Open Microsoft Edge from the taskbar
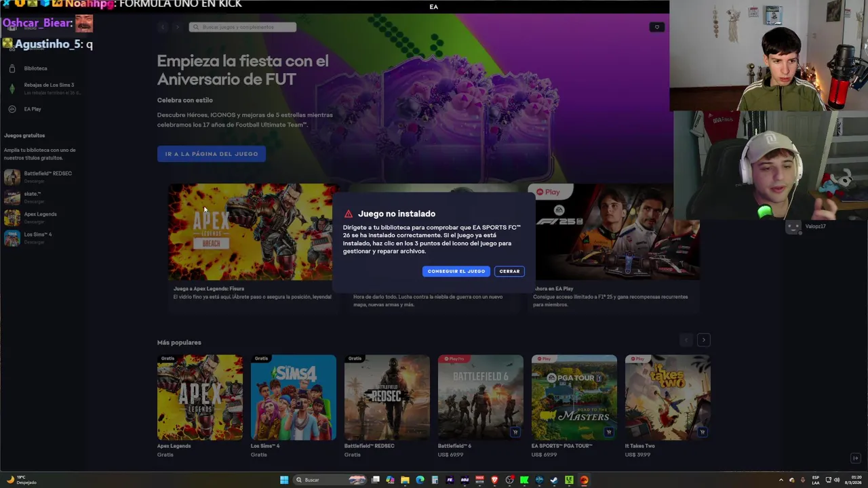Screen dimensions: 868x488 (x=420, y=480)
